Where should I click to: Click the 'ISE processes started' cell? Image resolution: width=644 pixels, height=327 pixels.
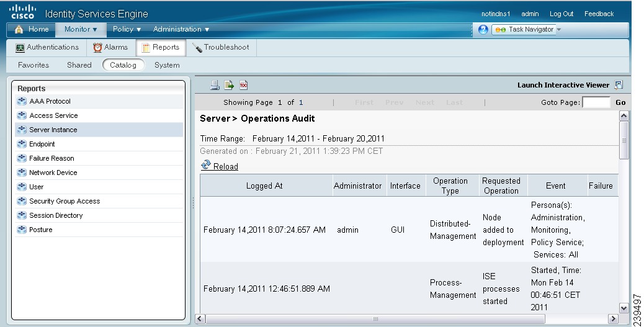pos(501,289)
